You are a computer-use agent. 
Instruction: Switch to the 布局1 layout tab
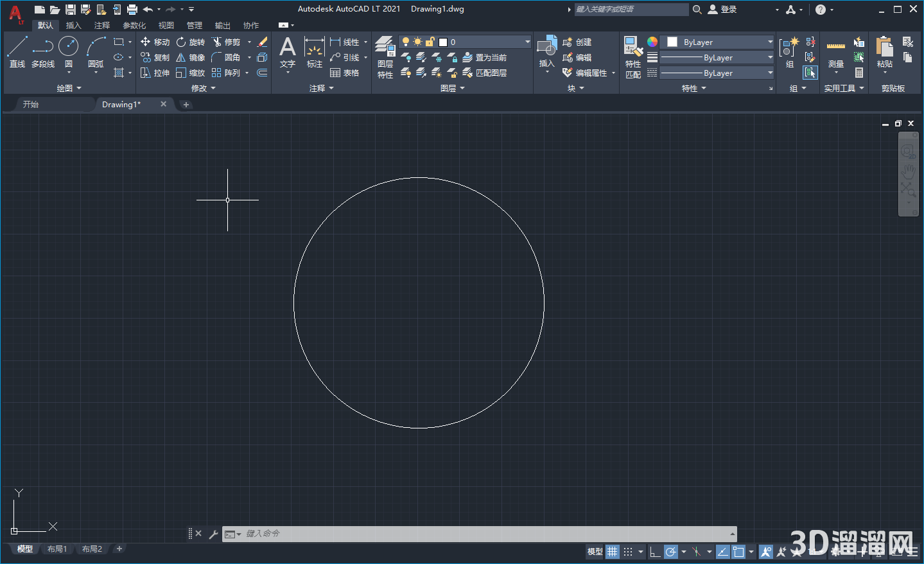coord(57,549)
